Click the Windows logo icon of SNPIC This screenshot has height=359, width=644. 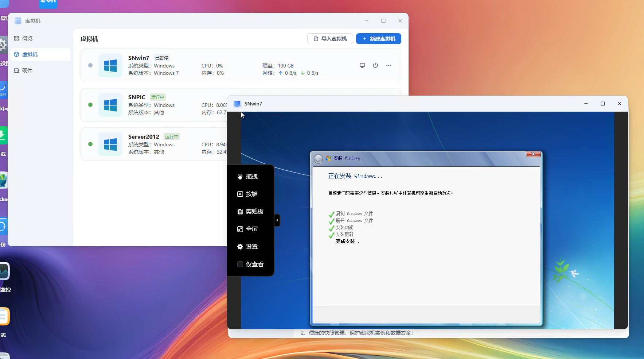110,105
